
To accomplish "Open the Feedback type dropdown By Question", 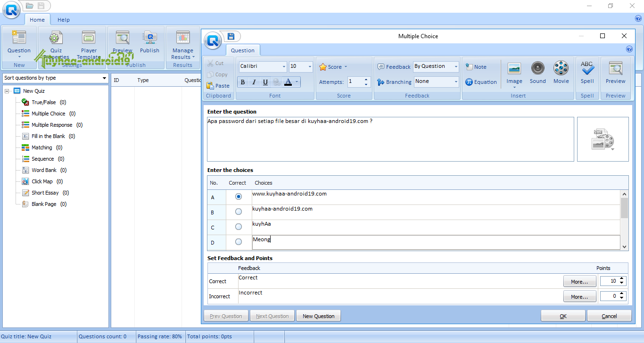I will 456,67.
